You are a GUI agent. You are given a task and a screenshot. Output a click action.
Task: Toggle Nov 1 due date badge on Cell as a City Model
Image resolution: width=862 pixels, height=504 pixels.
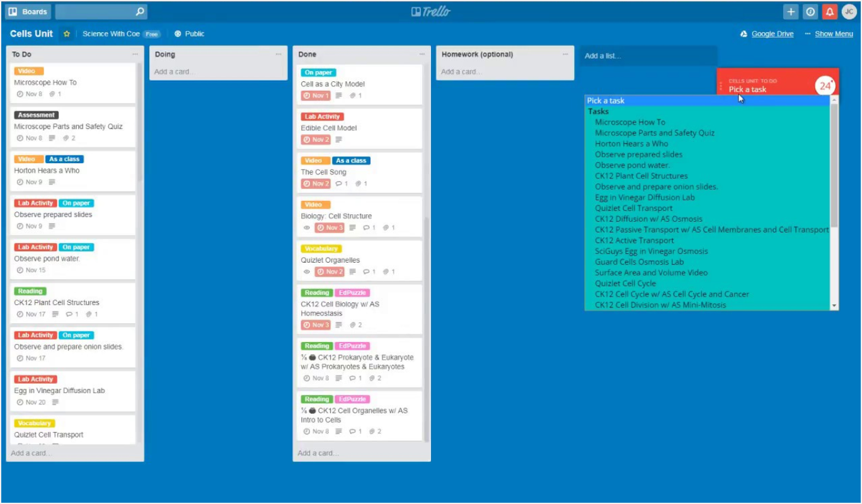point(316,96)
